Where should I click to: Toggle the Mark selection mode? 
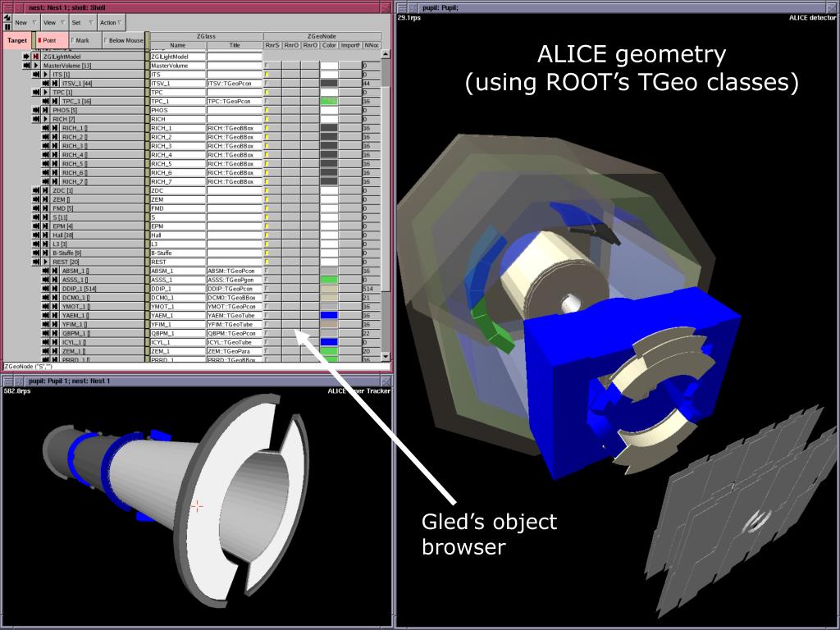point(84,40)
